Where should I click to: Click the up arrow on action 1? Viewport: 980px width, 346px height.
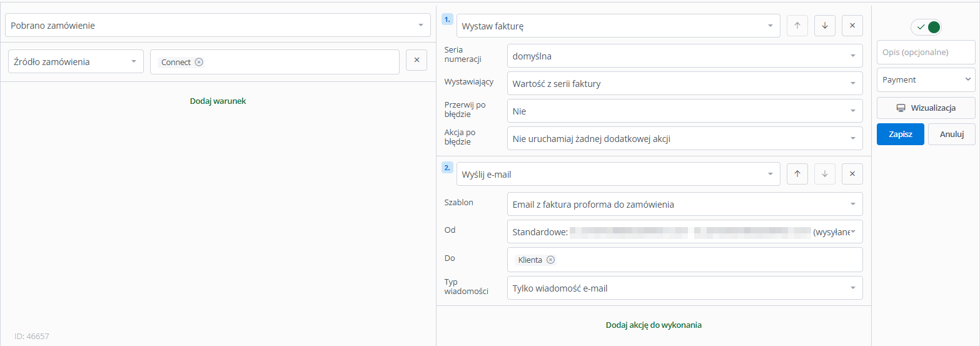point(797,26)
